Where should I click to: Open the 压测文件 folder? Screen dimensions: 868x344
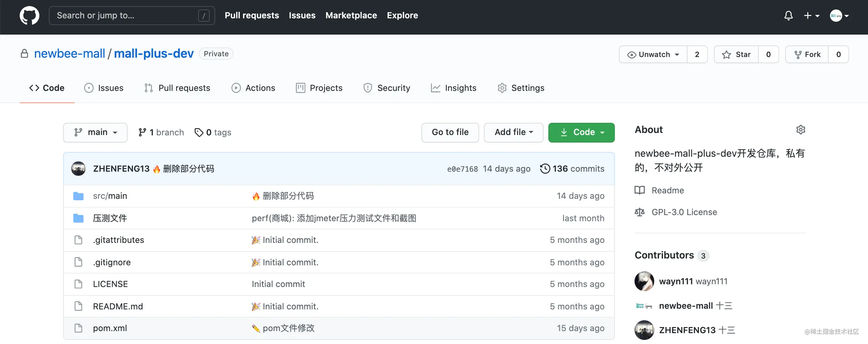click(x=110, y=218)
